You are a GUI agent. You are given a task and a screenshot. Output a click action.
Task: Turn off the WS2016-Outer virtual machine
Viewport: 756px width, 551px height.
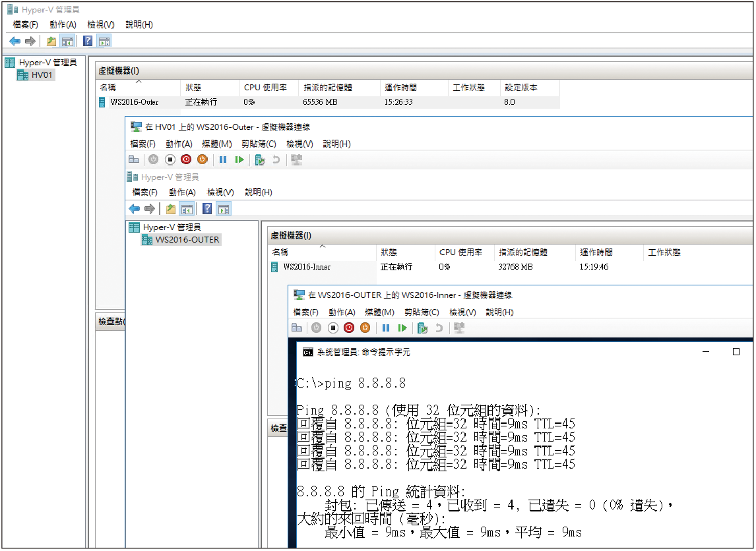[x=170, y=159]
